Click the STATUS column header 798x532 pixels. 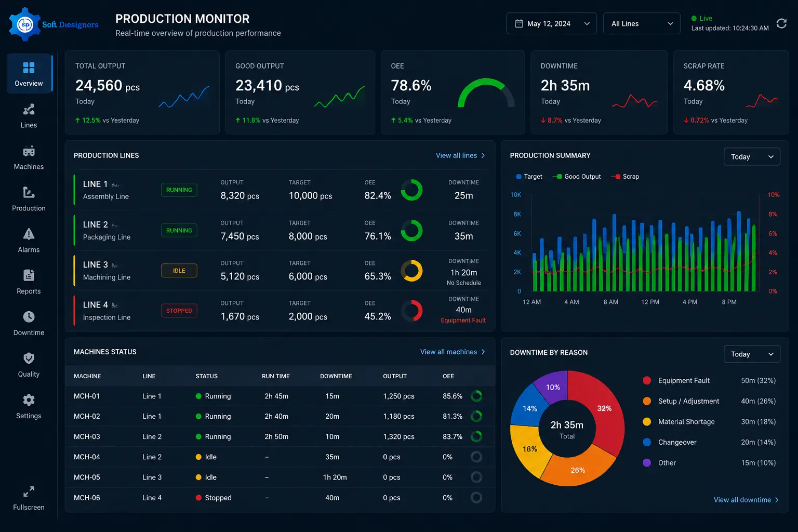207,376
